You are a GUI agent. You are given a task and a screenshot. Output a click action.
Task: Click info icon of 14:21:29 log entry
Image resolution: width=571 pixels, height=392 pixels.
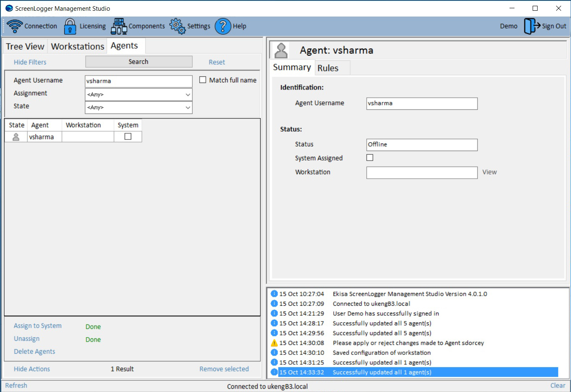pyautogui.click(x=274, y=314)
